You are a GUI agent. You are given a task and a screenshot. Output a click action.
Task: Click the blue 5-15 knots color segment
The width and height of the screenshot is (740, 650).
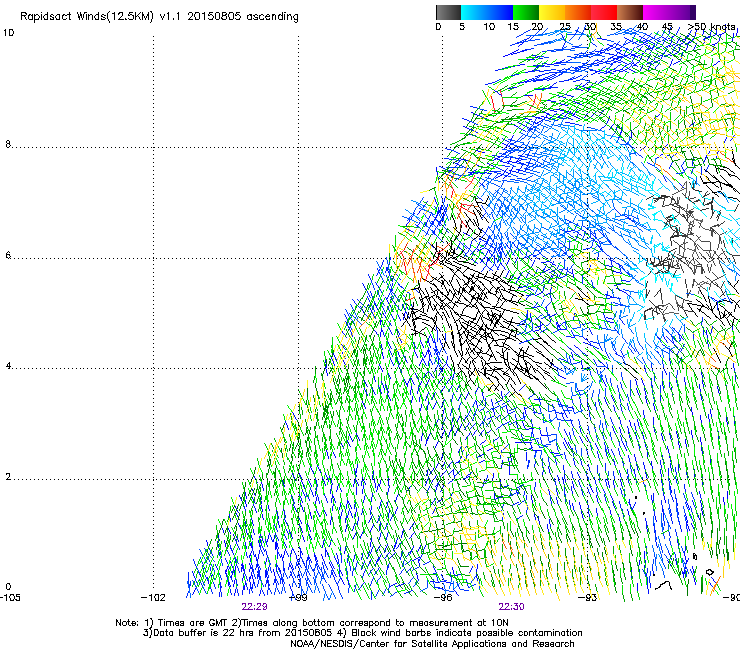(x=487, y=12)
